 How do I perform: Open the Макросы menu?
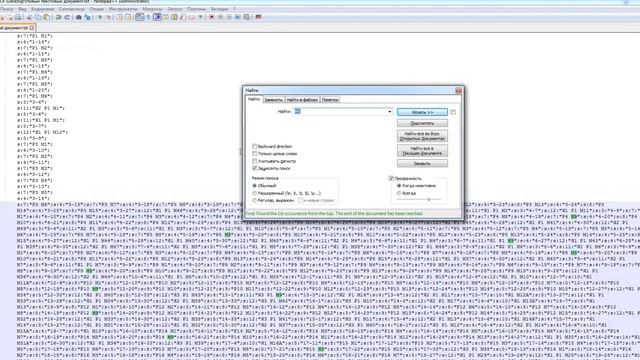point(152,9)
